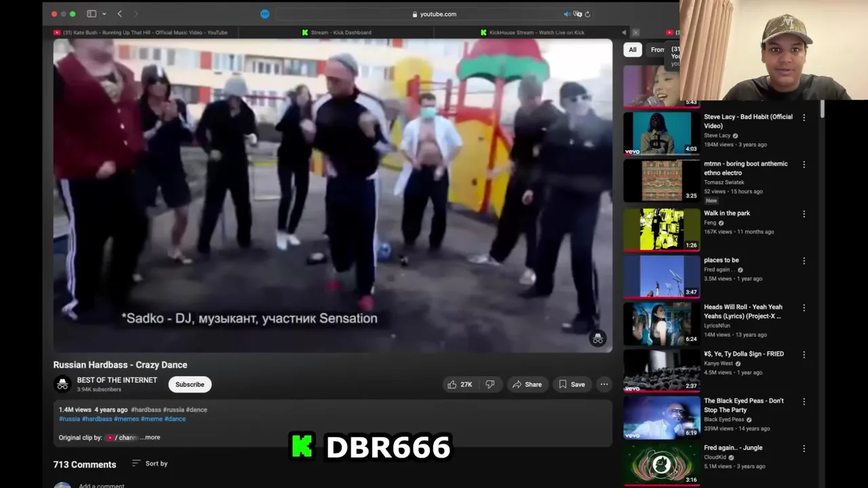Open Fred again.. - Jungle thumbnail
Screen dimensions: 868x488
(x=661, y=464)
